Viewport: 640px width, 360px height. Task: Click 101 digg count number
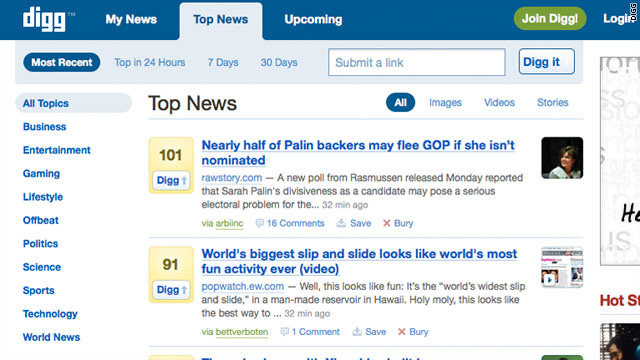171,155
